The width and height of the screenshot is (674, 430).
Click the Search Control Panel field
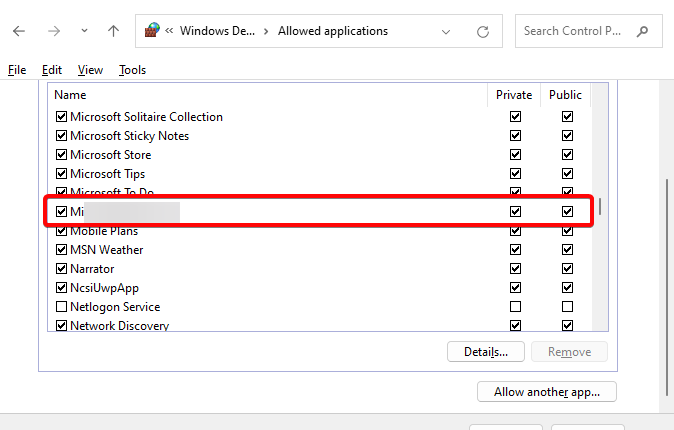click(x=575, y=31)
